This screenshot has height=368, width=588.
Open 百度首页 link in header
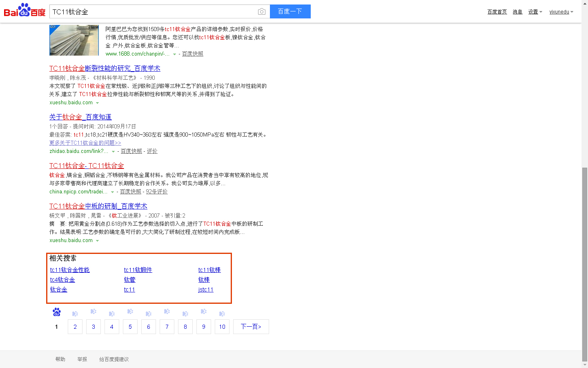497,12
